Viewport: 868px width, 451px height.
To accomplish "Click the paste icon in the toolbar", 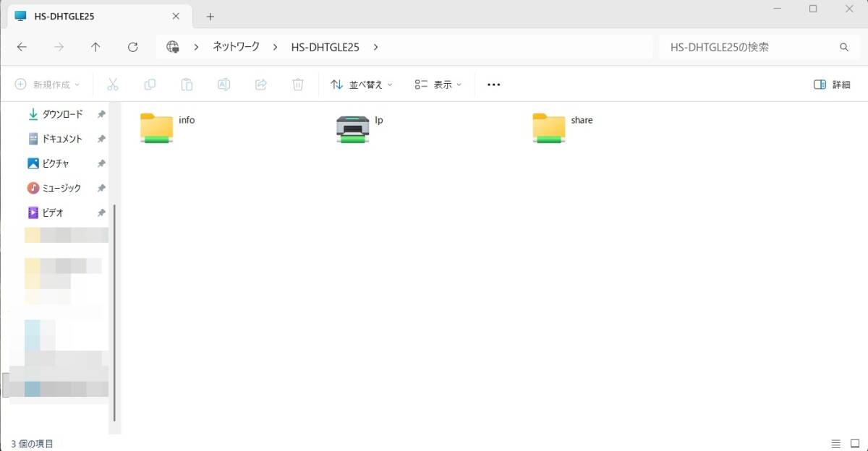I will (187, 85).
